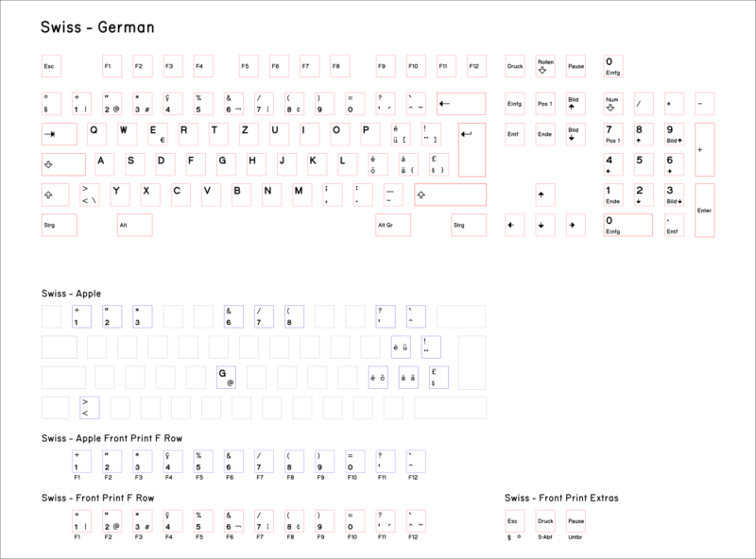Click the Esc key in the top row
The width and height of the screenshot is (756, 559).
point(52,66)
